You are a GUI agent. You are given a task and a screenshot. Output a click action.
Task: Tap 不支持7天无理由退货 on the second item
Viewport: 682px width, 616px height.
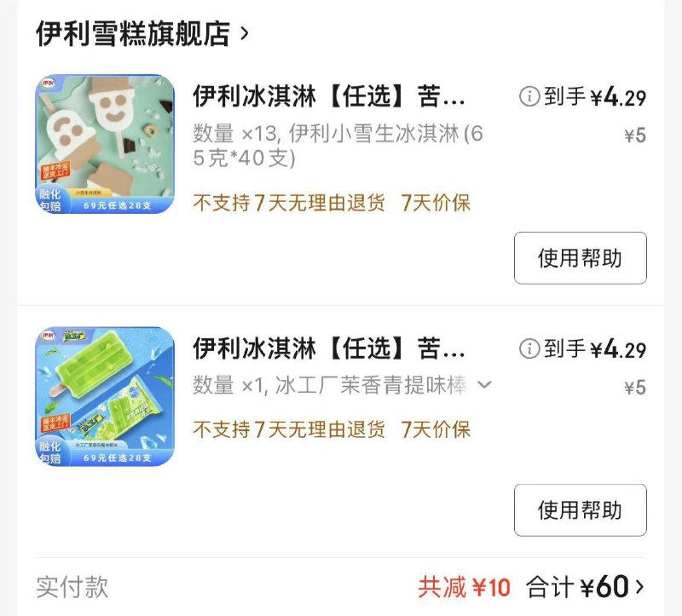click(x=289, y=429)
